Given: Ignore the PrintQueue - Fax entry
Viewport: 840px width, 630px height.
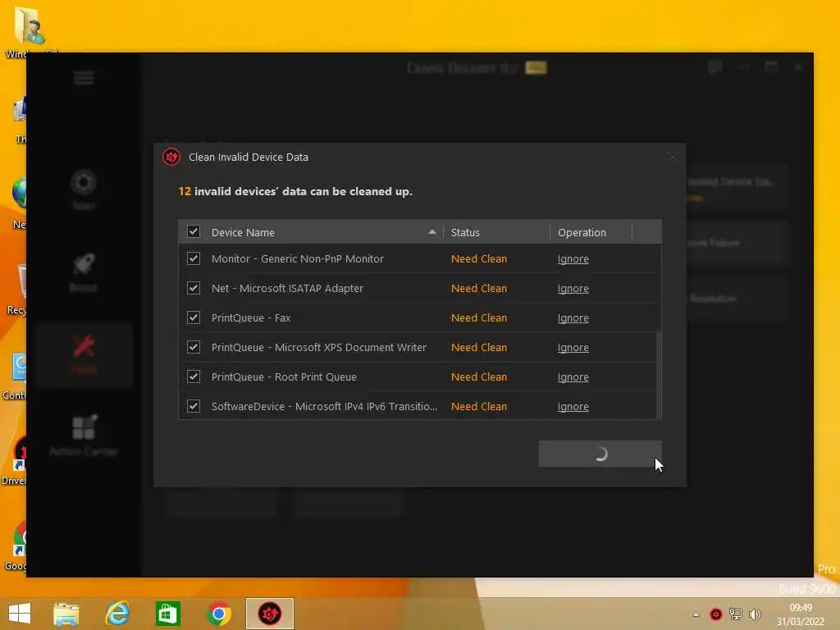Looking at the screenshot, I should click(x=573, y=317).
